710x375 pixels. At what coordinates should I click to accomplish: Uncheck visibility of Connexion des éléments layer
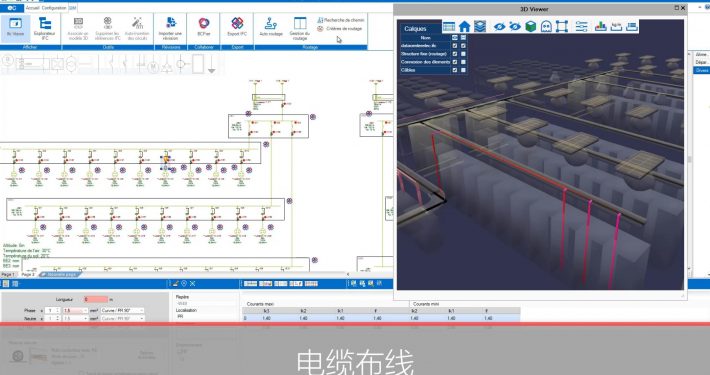pyautogui.click(x=455, y=62)
